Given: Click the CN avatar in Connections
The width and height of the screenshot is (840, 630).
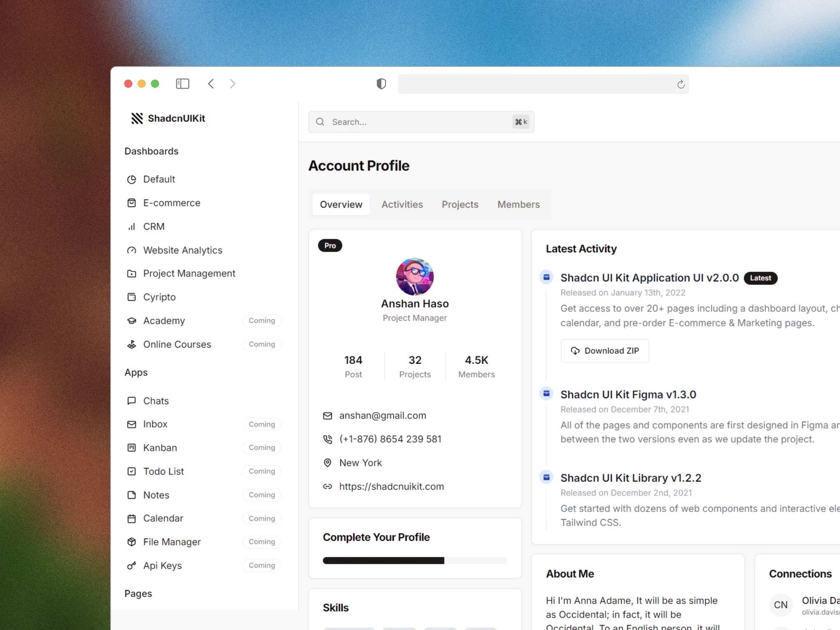Looking at the screenshot, I should [x=781, y=605].
